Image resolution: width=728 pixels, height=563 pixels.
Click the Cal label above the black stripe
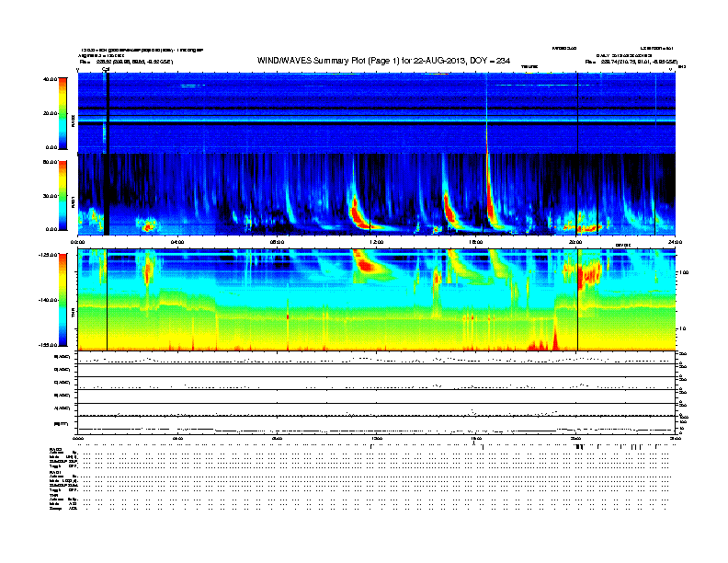[106, 69]
